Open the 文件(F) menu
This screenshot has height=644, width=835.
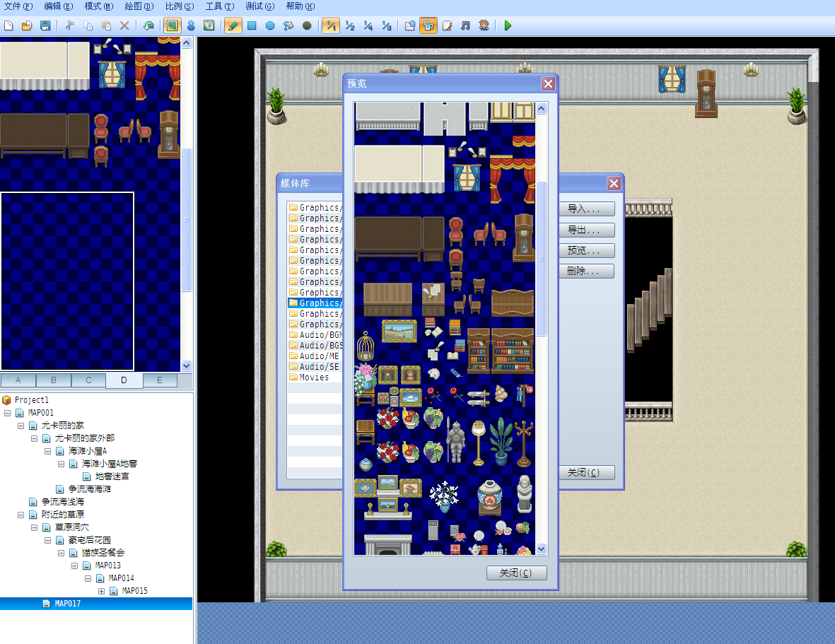(x=18, y=6)
